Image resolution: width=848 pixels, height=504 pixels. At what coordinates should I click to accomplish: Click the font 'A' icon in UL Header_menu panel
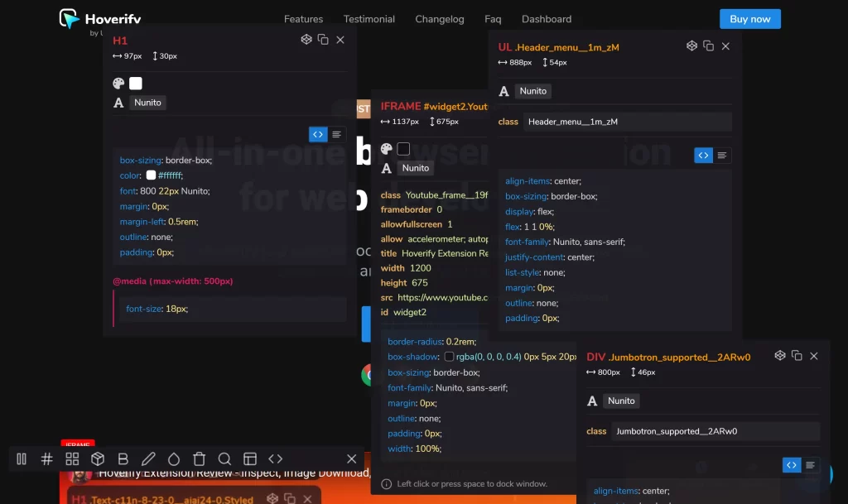(x=504, y=91)
